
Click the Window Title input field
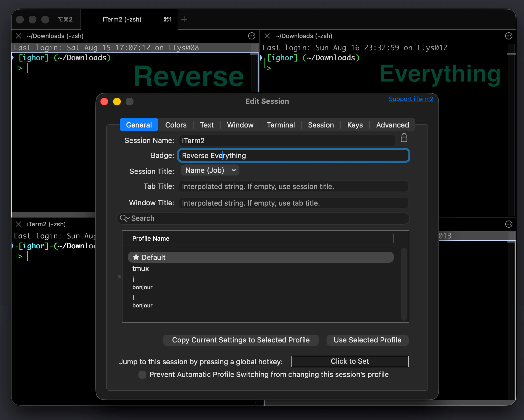pos(294,203)
